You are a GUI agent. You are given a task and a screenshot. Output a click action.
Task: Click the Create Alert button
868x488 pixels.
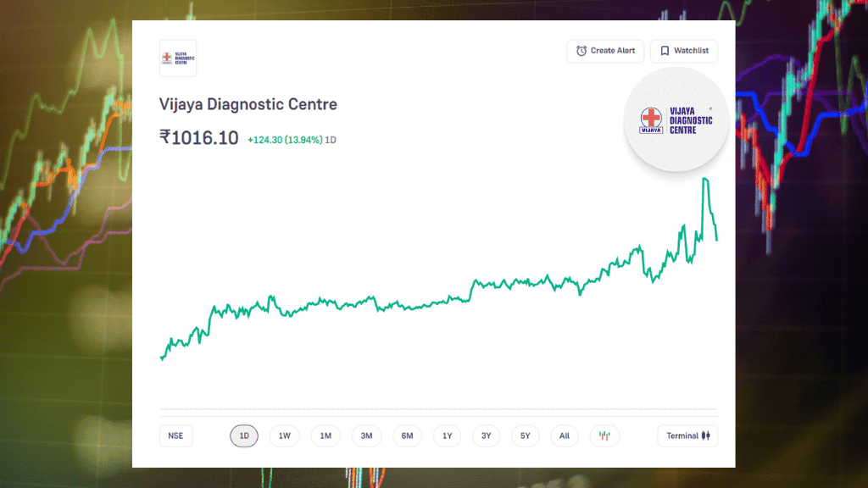[x=605, y=51]
